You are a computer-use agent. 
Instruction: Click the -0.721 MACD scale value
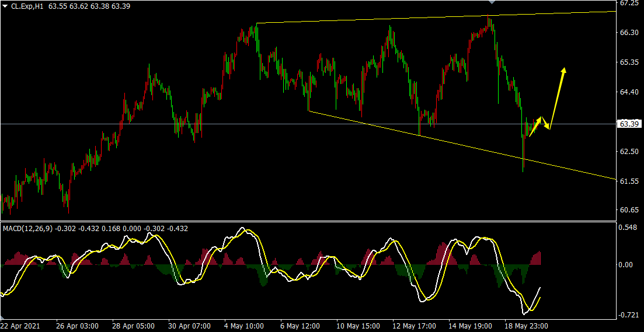[628, 314]
